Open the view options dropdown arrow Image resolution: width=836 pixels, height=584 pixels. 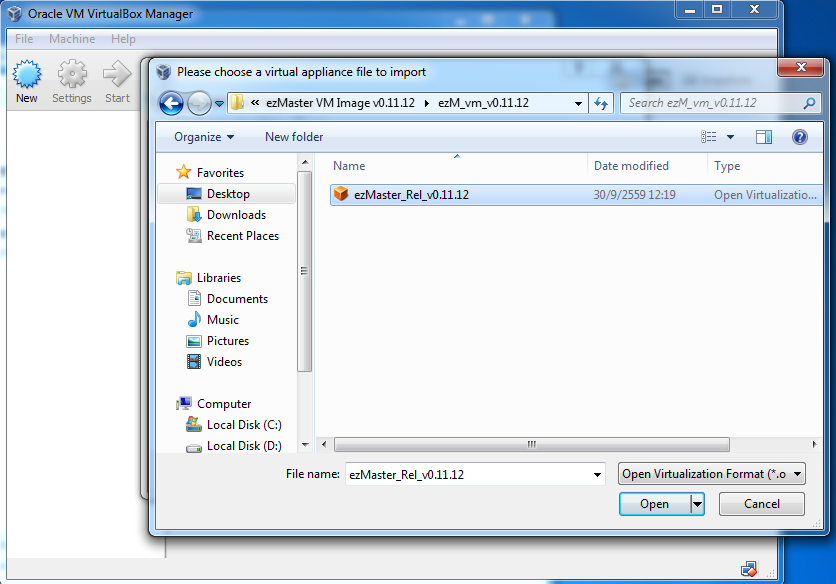click(730, 137)
